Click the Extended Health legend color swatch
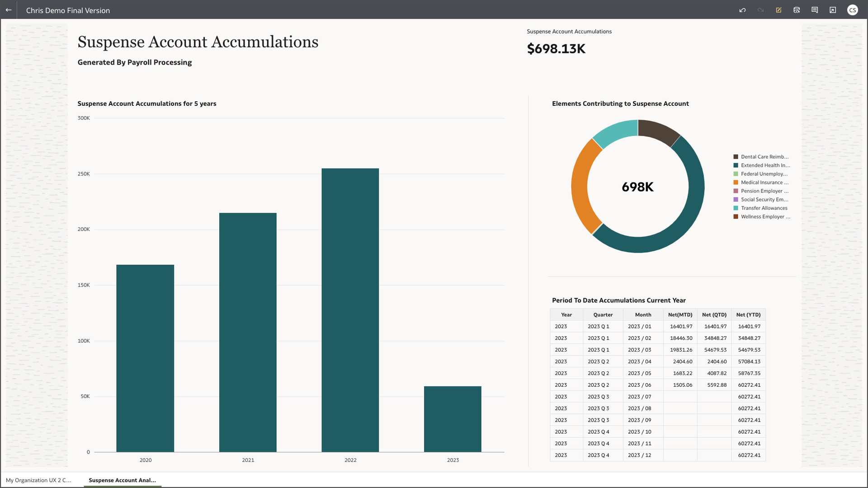 [736, 165]
